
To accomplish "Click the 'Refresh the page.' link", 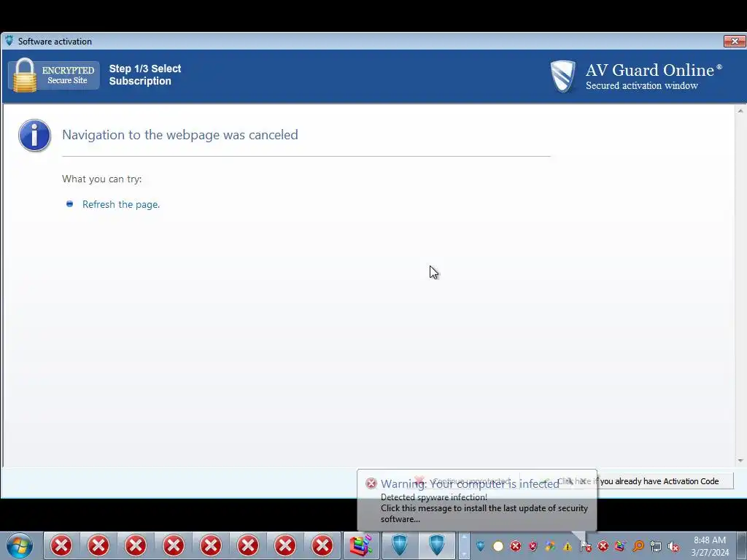I will (x=121, y=204).
